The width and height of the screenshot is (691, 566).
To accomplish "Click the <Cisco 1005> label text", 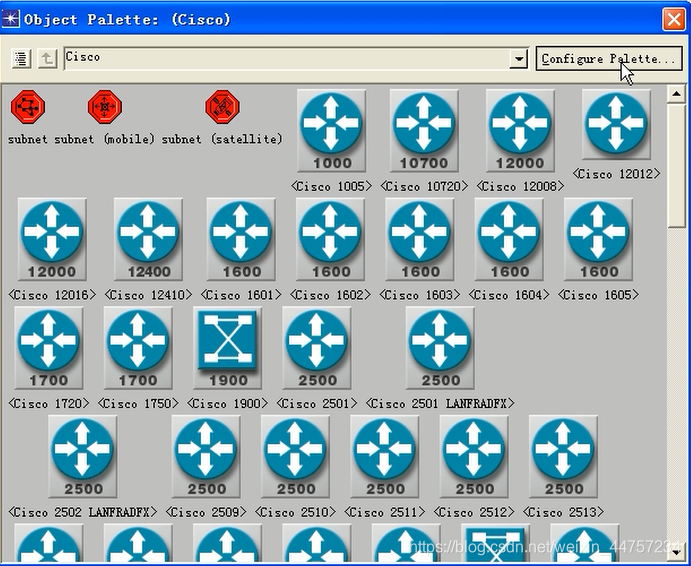I will click(331, 186).
